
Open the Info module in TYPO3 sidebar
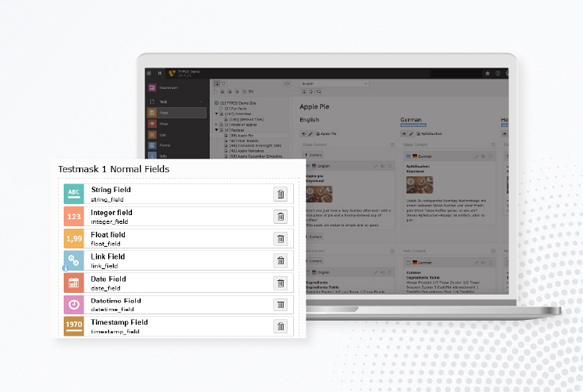177,155
